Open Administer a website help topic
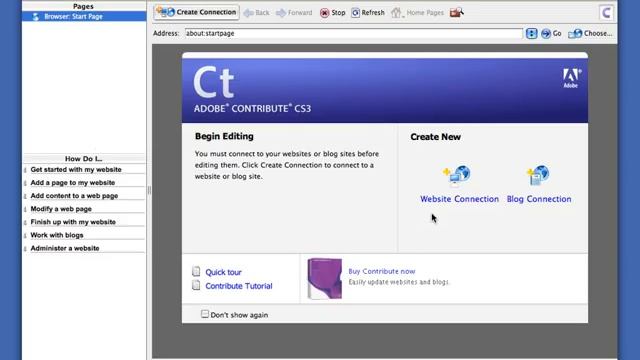This screenshot has height=360, width=640. click(65, 248)
